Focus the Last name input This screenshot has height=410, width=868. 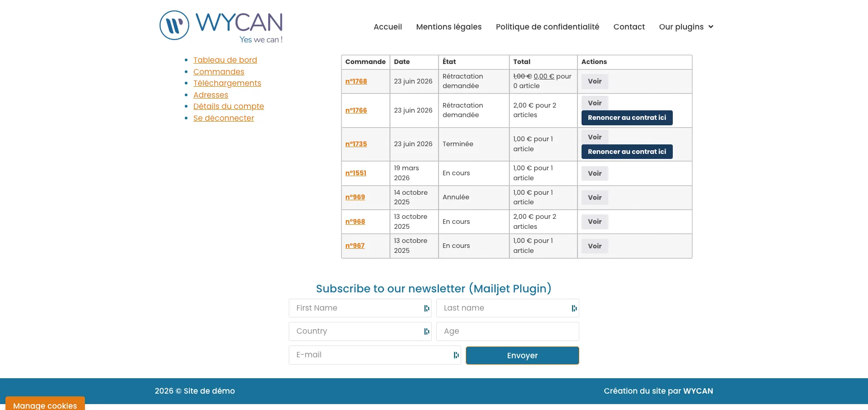[508, 308]
